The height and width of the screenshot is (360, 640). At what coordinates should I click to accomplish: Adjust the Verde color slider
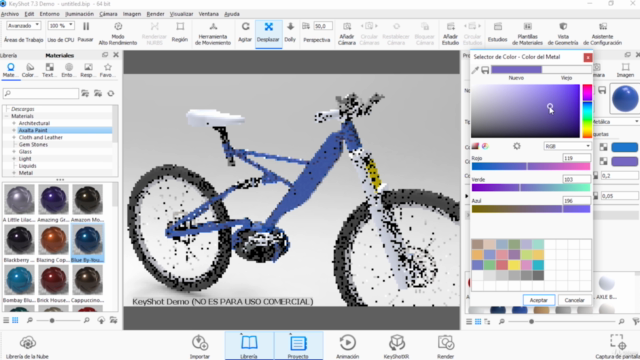(x=531, y=188)
